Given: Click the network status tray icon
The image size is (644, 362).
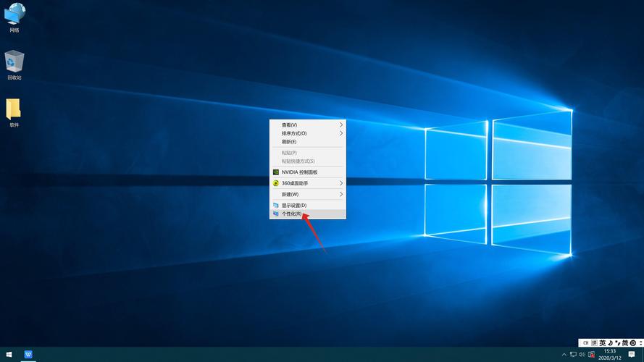Looking at the screenshot, I should (x=573, y=355).
